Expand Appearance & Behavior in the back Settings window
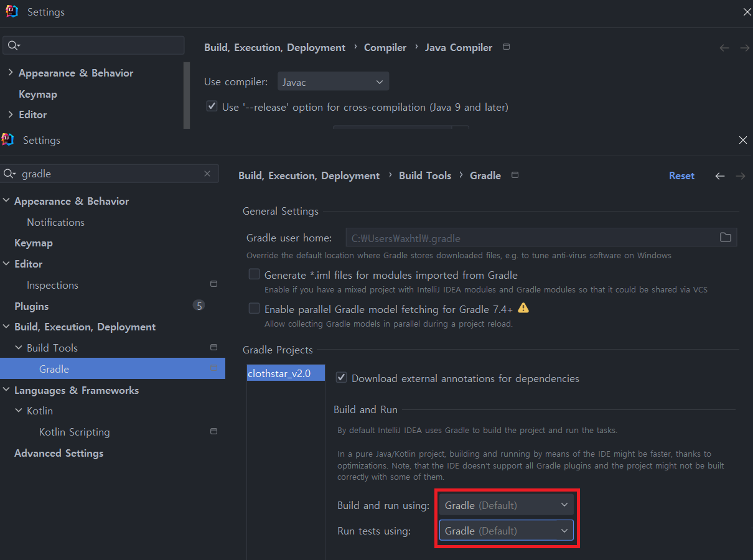Image resolution: width=753 pixels, height=560 pixels. click(x=11, y=73)
